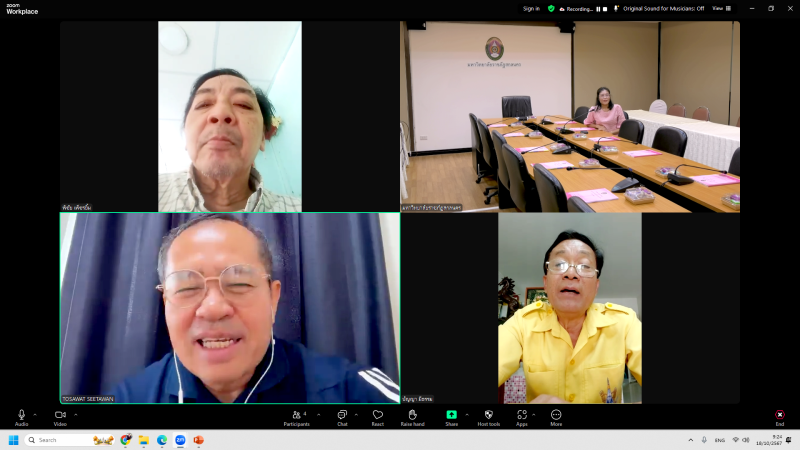Open the video options arrow next to Video

(75, 414)
